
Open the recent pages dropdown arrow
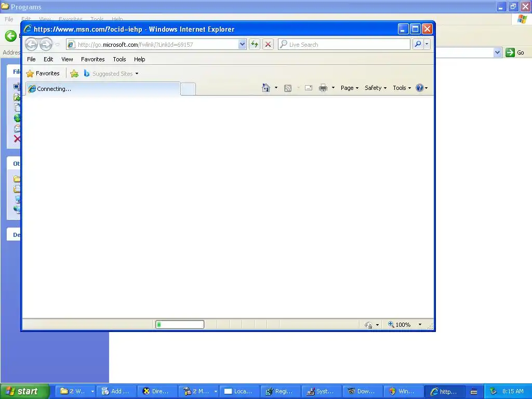coord(57,45)
